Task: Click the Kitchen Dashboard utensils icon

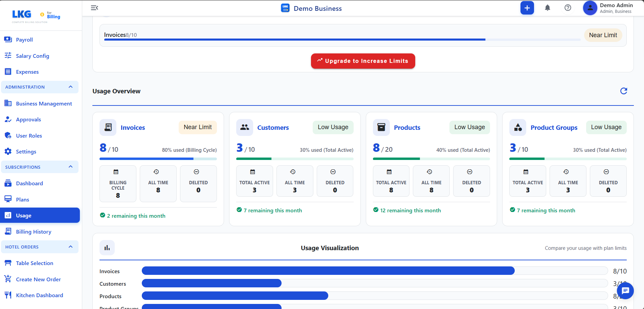Action: pyautogui.click(x=8, y=295)
